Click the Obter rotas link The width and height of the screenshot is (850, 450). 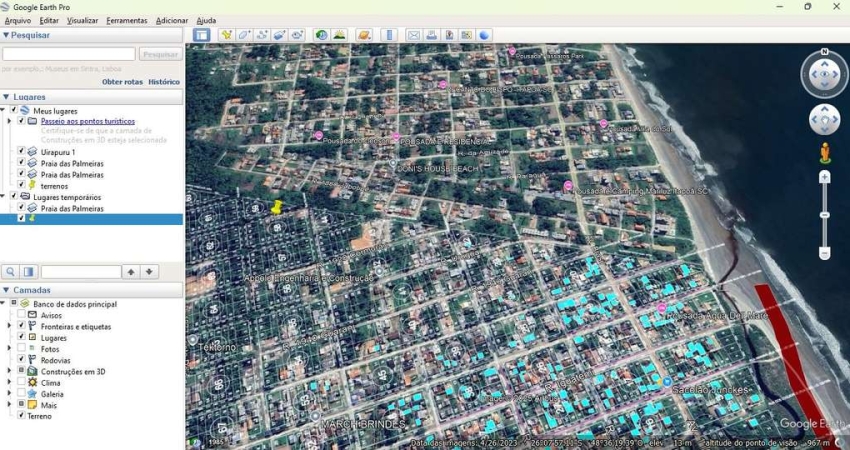[123, 82]
